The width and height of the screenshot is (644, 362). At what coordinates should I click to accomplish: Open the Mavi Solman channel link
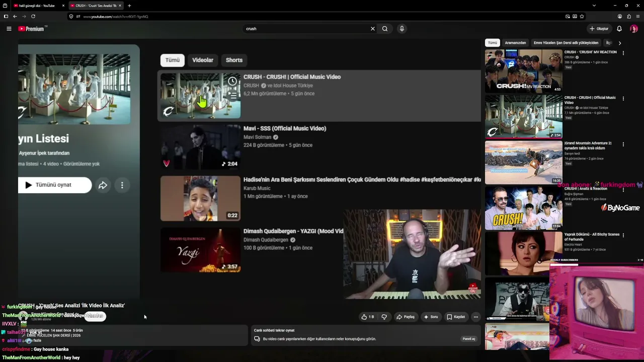[257, 137]
